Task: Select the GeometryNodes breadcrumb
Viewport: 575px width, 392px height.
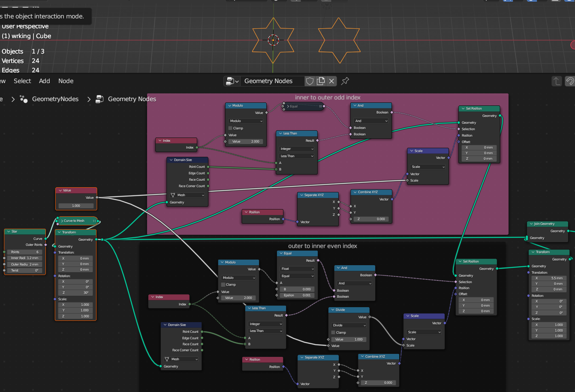Action: click(x=55, y=99)
